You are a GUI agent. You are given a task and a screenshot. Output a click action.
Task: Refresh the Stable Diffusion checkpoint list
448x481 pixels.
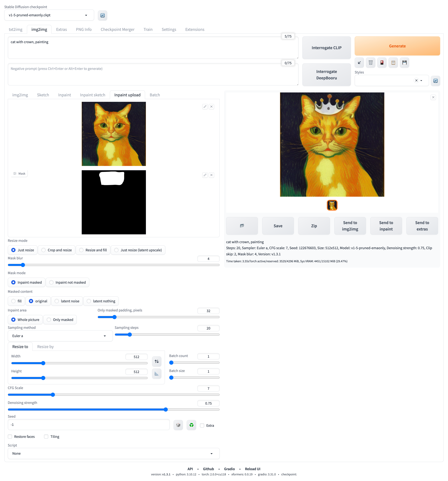click(102, 15)
